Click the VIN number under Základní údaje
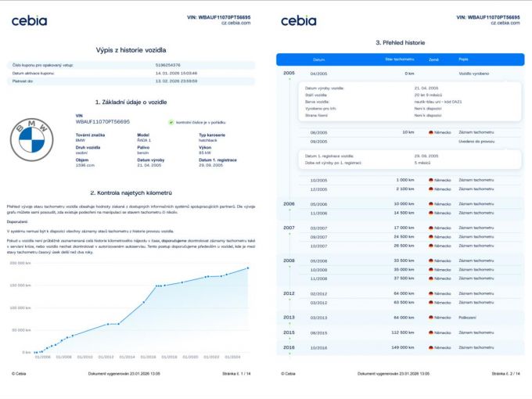 pyautogui.click(x=102, y=122)
